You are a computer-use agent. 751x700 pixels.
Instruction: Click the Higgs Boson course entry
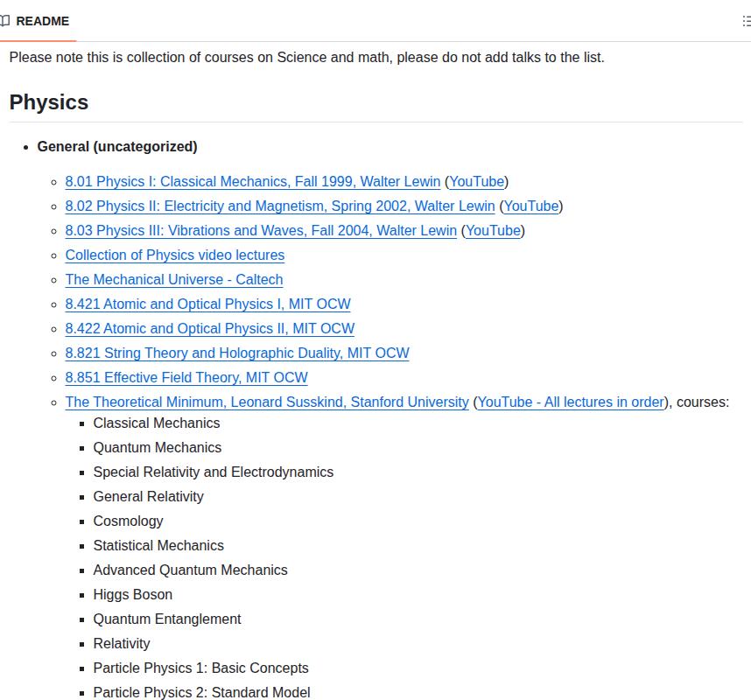click(133, 595)
